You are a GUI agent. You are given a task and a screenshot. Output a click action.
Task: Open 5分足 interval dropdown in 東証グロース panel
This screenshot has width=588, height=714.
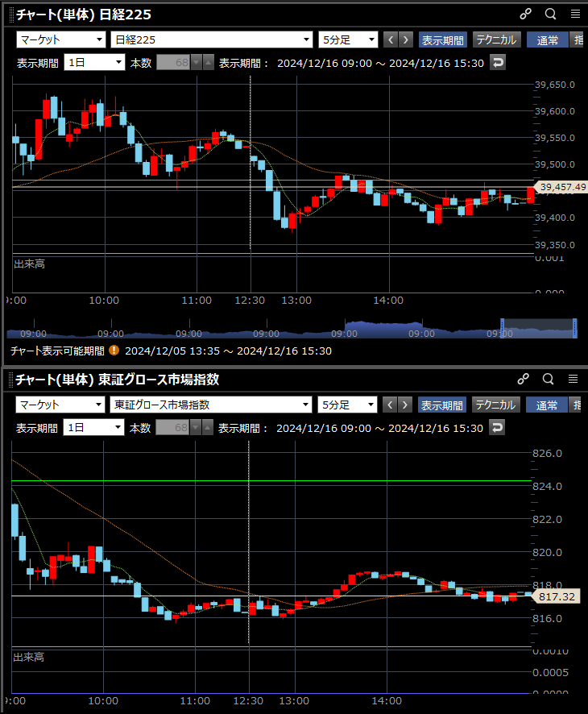(347, 405)
